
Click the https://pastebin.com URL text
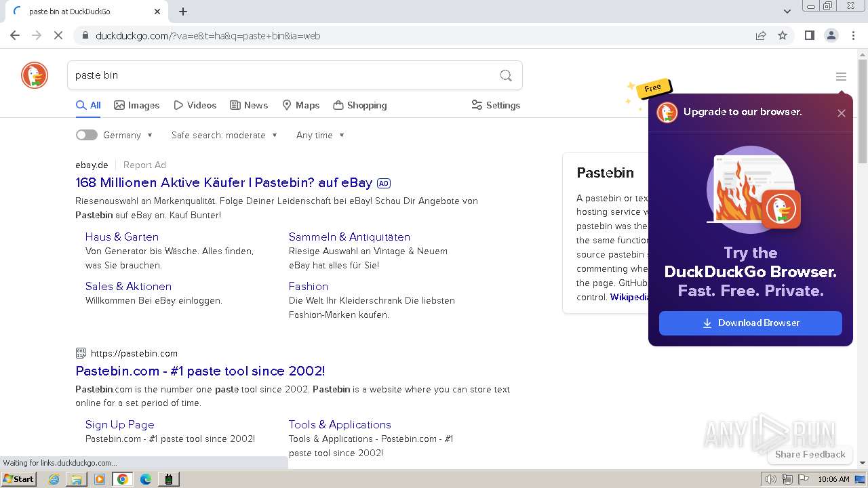[x=134, y=353]
